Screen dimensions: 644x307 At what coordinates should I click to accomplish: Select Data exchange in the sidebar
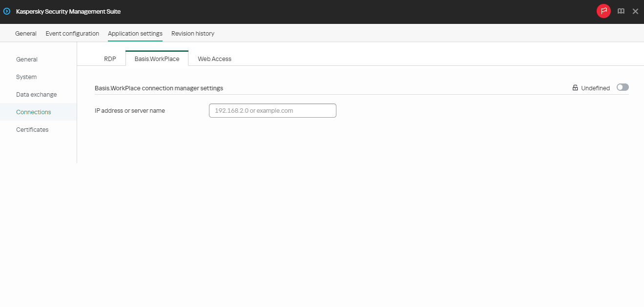[36, 94]
